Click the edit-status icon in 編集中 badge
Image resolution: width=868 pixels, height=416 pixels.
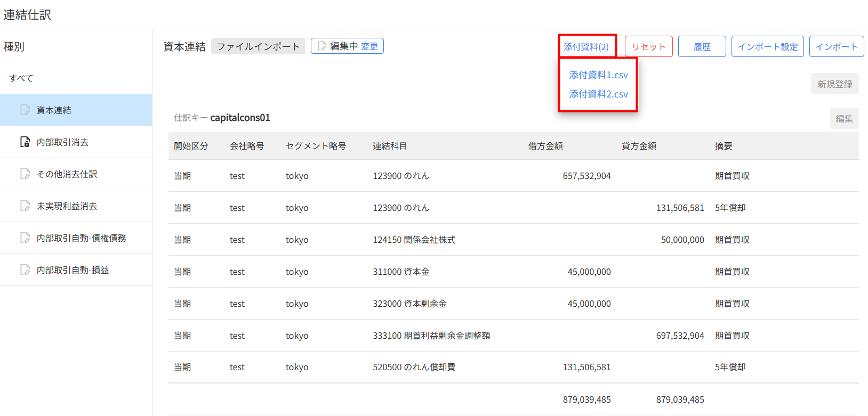322,46
